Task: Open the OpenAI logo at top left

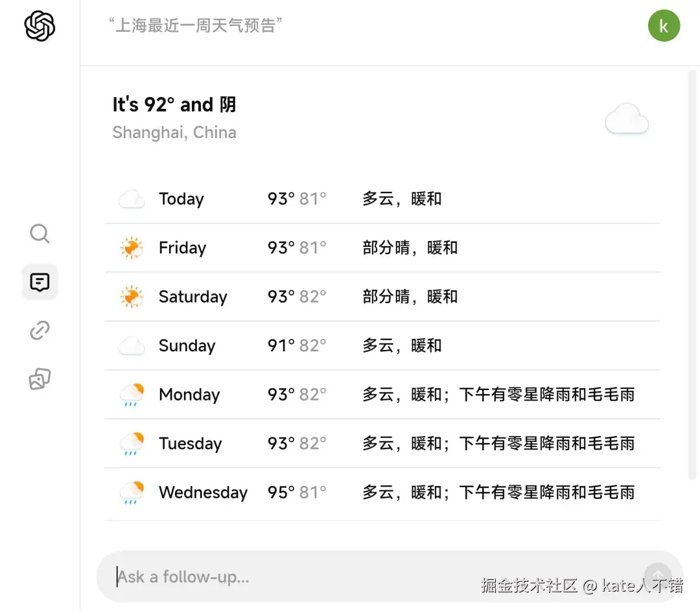Action: coord(39,26)
